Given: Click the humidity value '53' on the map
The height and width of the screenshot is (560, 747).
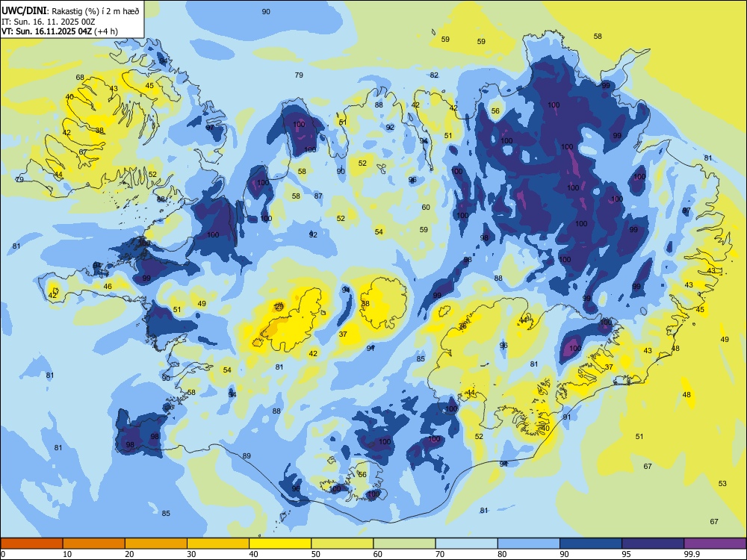Looking at the screenshot, I should point(722,483).
